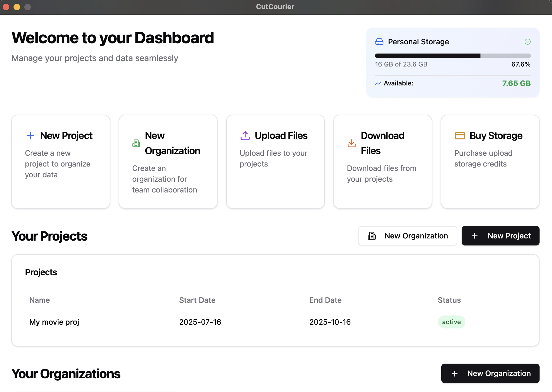Click the Personal Storage title
This screenshot has height=392, width=552.
[x=418, y=42]
